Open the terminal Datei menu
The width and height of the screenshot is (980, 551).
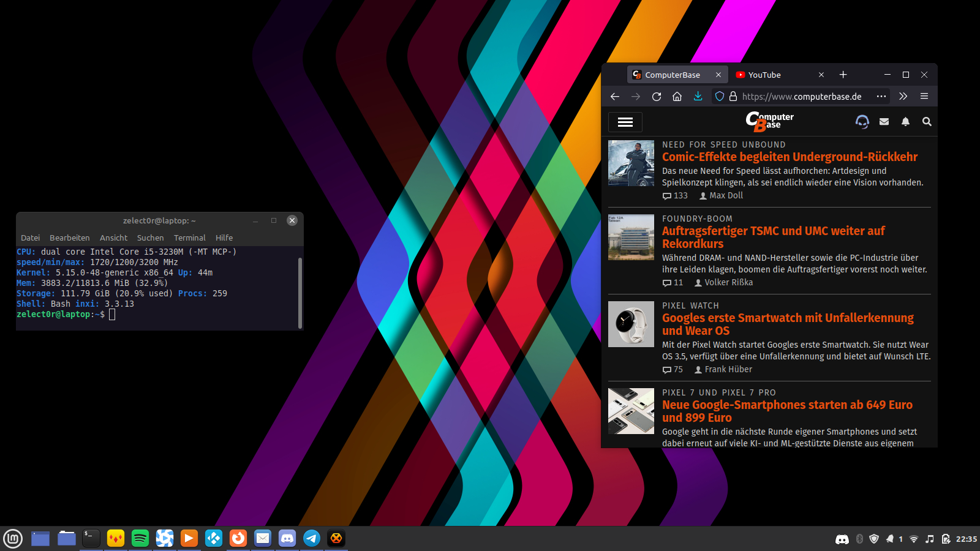click(31, 238)
